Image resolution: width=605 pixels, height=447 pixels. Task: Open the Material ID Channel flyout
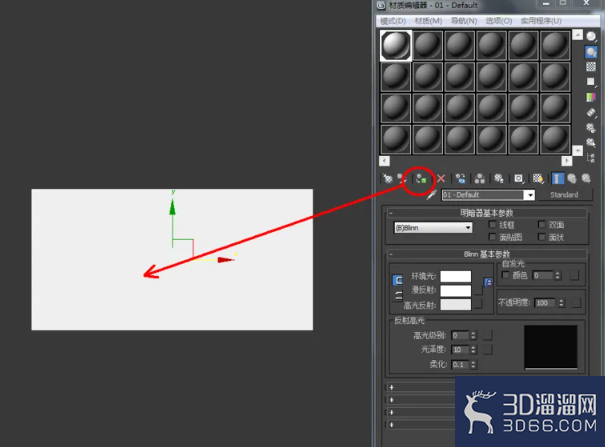coord(519,179)
